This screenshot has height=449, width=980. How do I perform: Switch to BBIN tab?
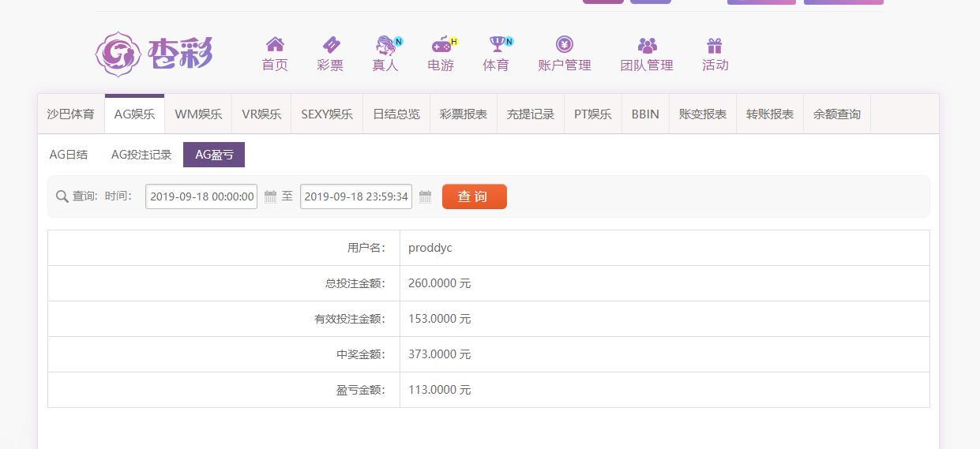[645, 114]
